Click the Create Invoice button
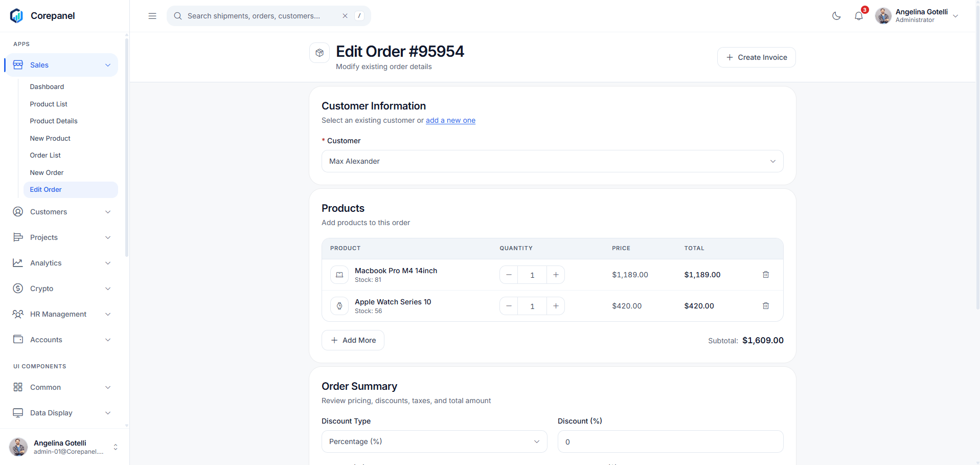This screenshot has height=465, width=980. (756, 57)
